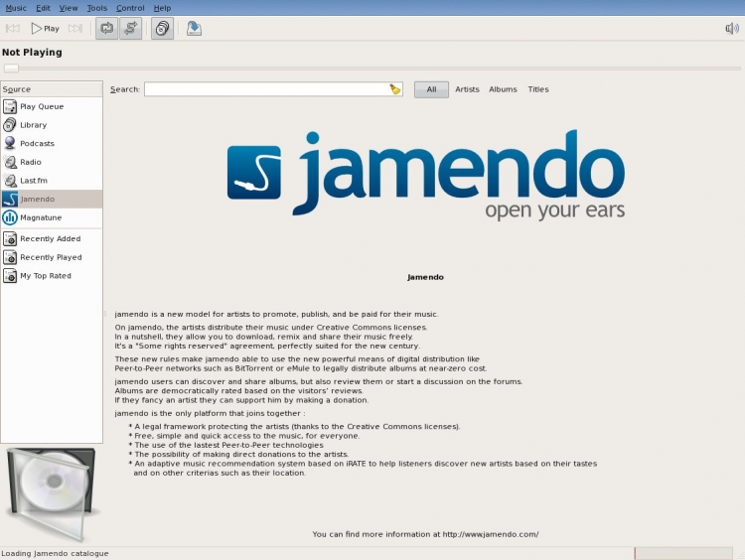Skip to next track button
This screenshot has width=745, height=560.
click(x=75, y=29)
